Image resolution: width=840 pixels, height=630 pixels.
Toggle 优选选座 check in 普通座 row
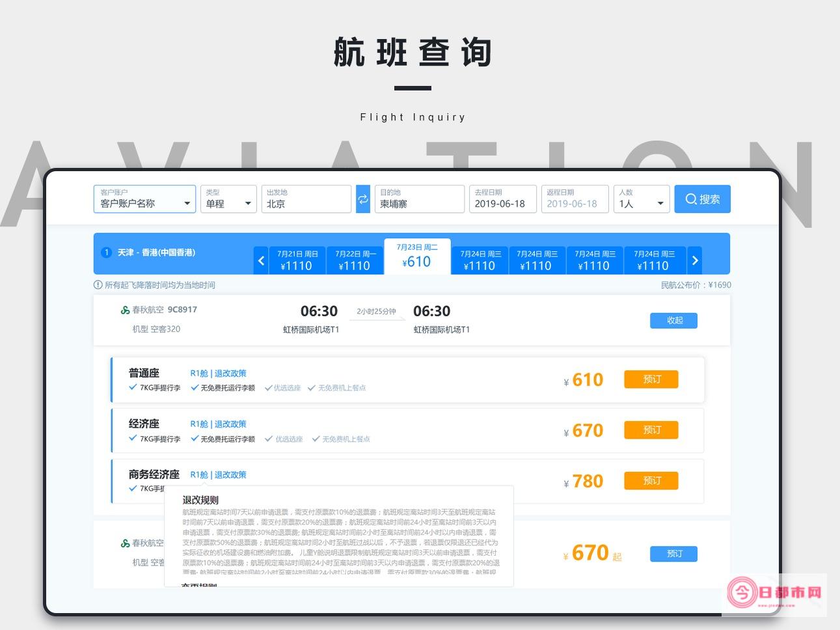(x=268, y=388)
